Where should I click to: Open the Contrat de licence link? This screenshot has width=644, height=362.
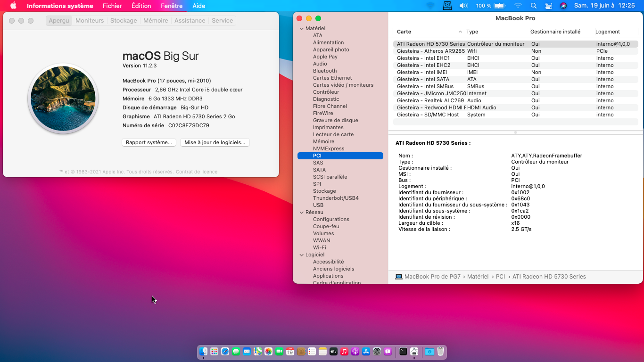197,172
